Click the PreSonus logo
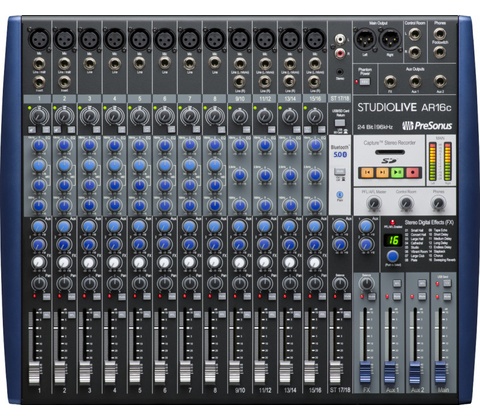Viewport: 480px width, 420px height. (x=427, y=126)
